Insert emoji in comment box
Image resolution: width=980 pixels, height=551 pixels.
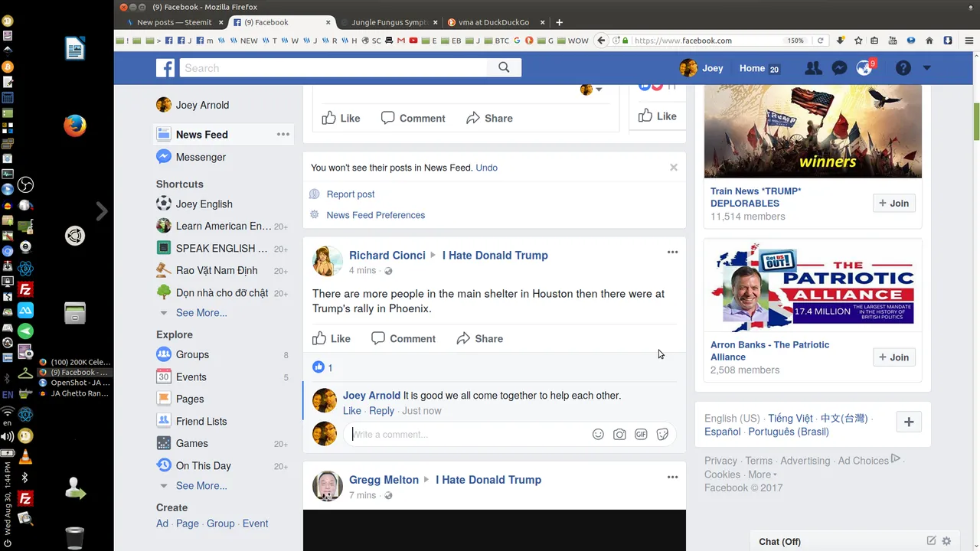(x=598, y=435)
